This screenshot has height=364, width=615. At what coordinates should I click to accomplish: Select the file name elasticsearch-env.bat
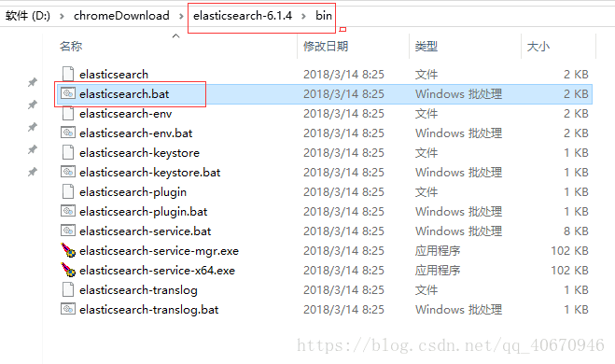(135, 133)
